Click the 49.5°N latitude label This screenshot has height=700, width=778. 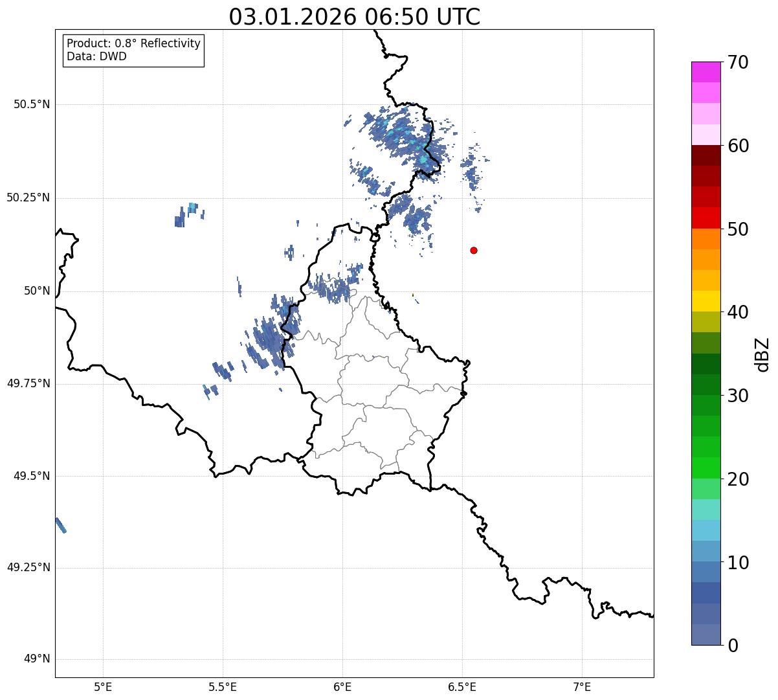(x=32, y=476)
